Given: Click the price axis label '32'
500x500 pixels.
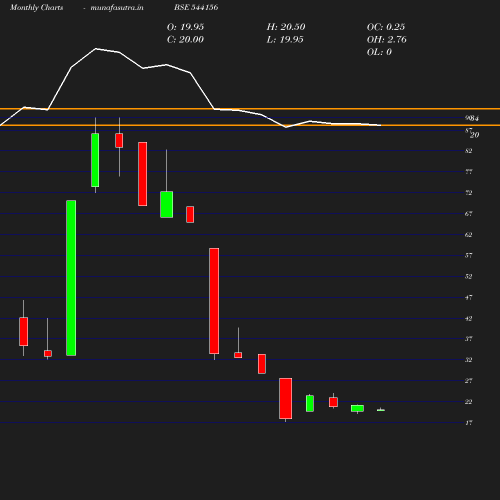Looking at the screenshot, I should coord(469,360).
